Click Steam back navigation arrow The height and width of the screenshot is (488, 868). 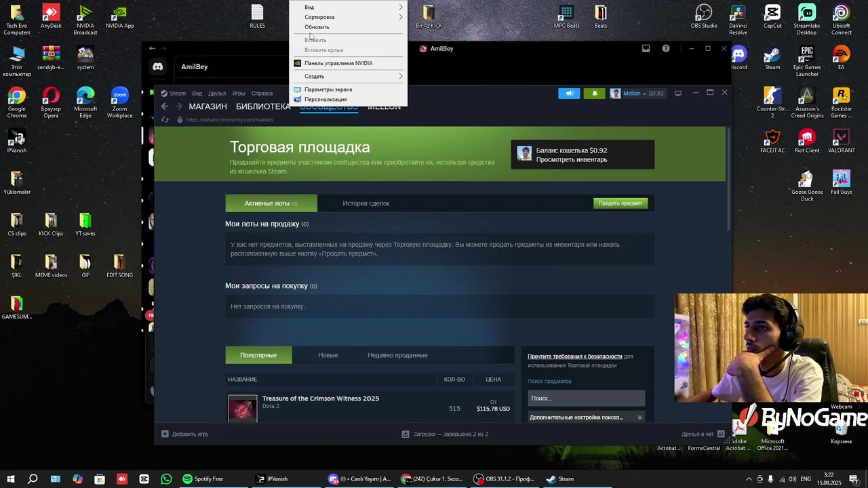tap(164, 106)
